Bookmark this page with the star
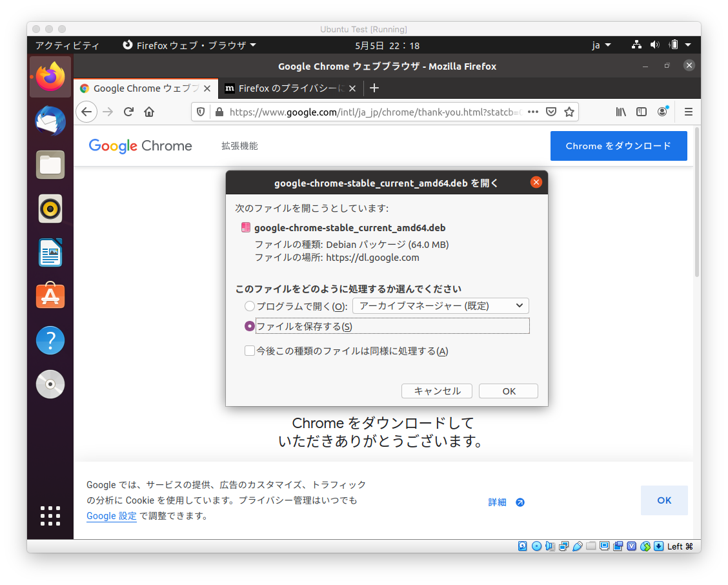This screenshot has height=585, width=728. tap(569, 112)
